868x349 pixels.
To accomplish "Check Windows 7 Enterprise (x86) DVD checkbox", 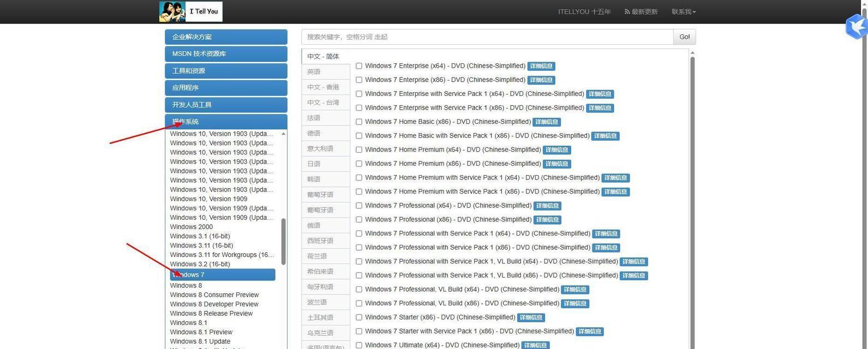I will (x=359, y=80).
